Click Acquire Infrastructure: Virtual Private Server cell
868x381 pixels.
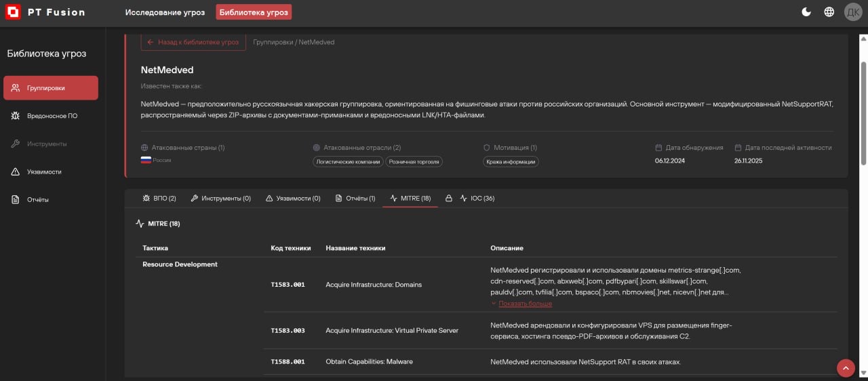tap(392, 331)
